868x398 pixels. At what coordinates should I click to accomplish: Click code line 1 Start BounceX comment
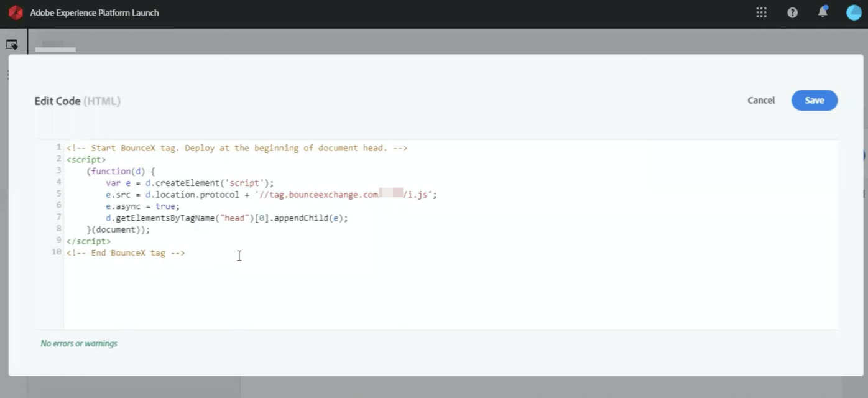[237, 148]
